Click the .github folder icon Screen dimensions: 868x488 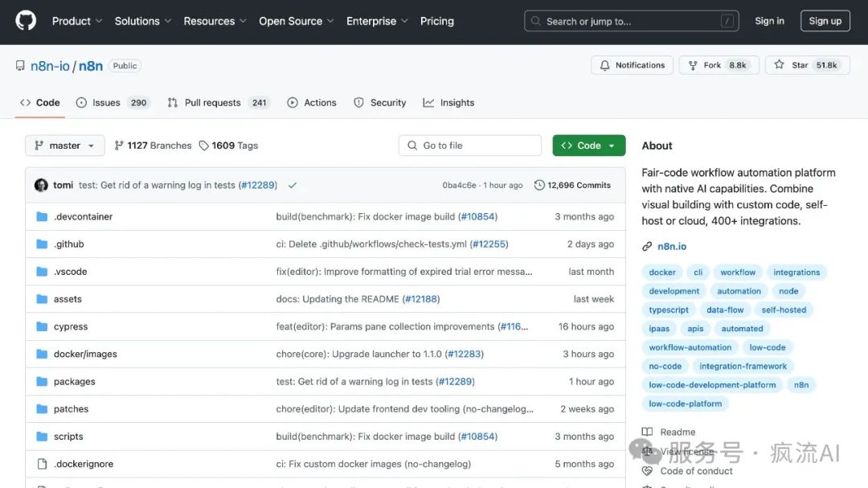(42, 244)
